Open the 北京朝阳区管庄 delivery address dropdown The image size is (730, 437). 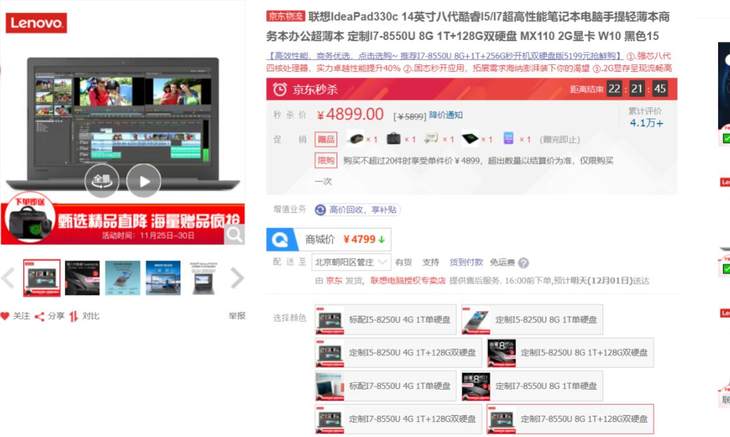tap(351, 262)
